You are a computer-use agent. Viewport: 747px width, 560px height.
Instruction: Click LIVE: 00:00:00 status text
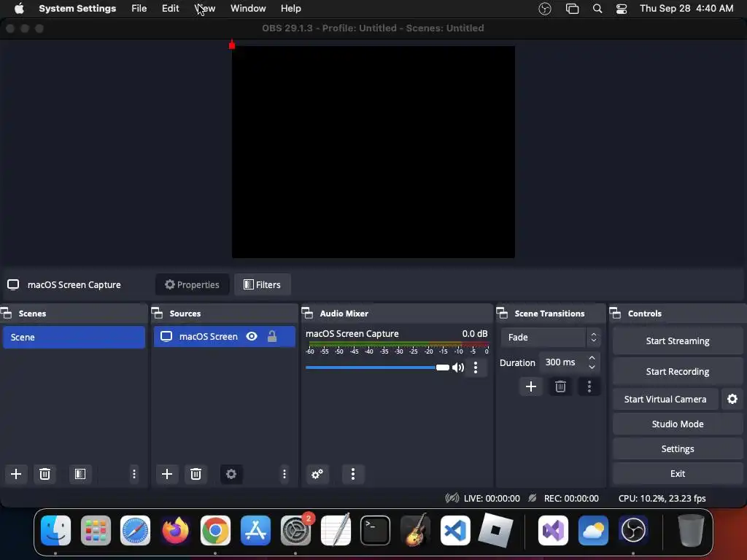click(492, 498)
